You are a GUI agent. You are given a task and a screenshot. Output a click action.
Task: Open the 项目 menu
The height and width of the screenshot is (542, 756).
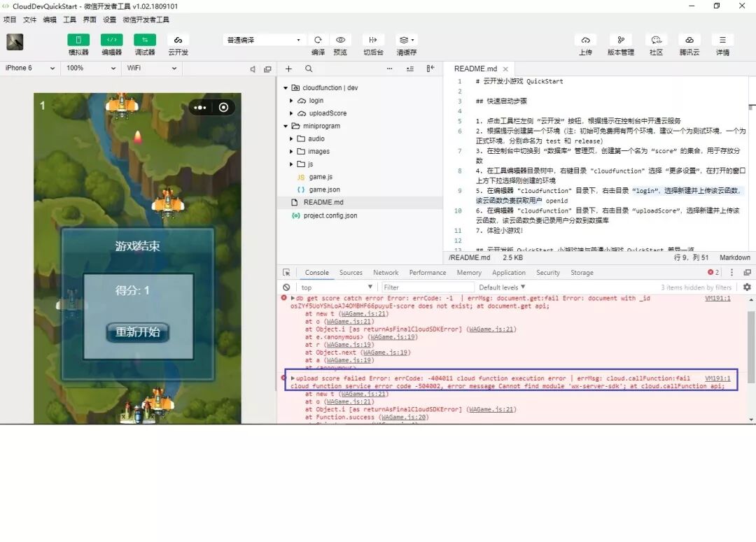coord(10,20)
